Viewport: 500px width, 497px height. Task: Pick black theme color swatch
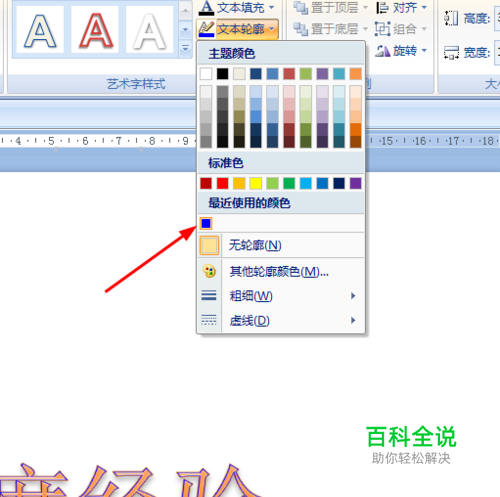point(223,74)
